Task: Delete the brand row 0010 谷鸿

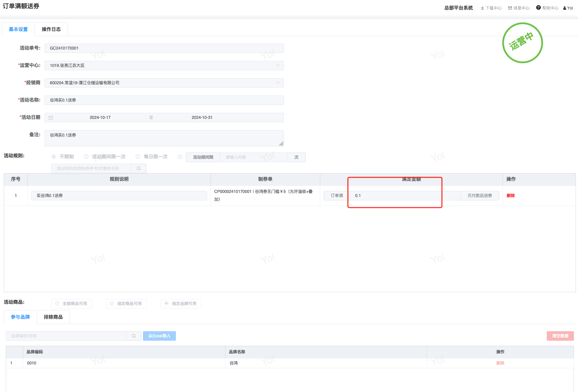Action: pos(500,363)
